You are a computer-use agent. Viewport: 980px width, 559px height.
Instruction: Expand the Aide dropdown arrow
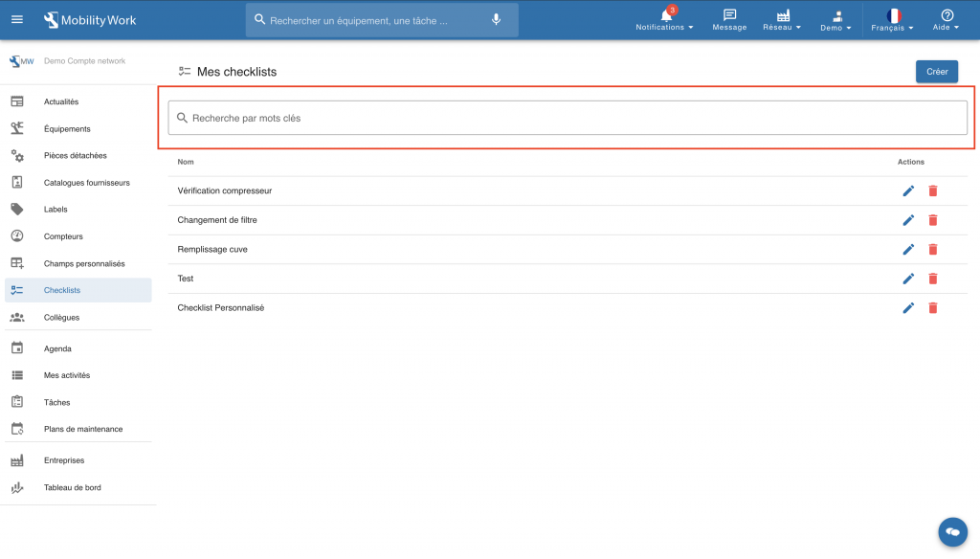[x=956, y=28]
